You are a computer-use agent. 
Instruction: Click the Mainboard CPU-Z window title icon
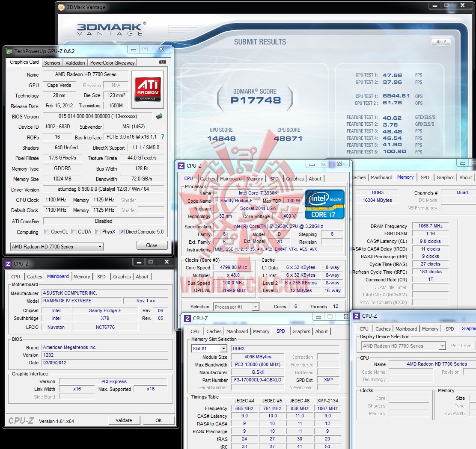(8, 264)
